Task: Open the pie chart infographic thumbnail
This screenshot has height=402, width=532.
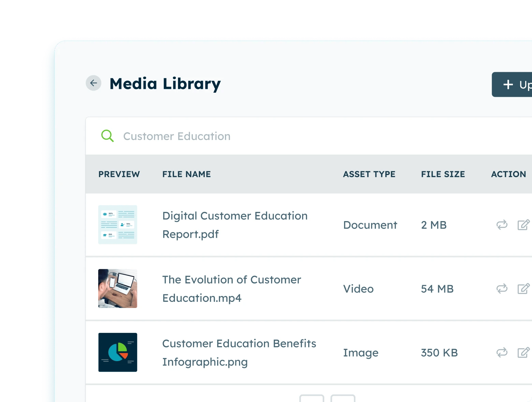Action: pos(117,352)
